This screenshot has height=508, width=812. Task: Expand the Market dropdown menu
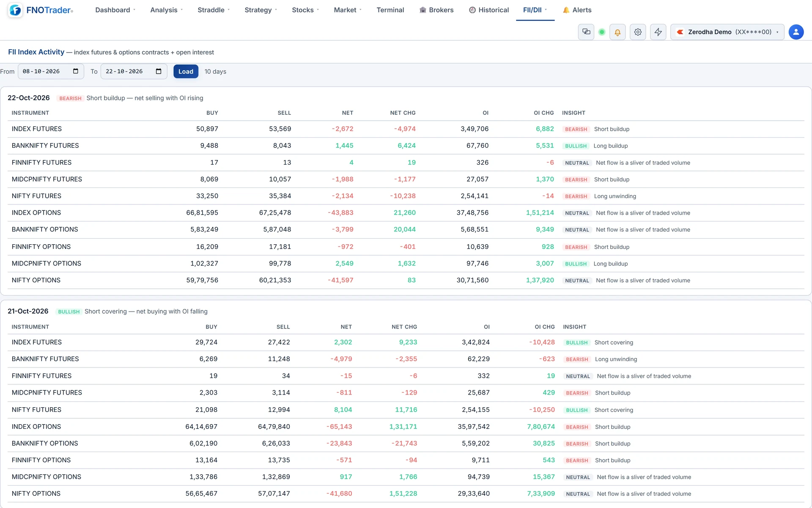pyautogui.click(x=348, y=10)
